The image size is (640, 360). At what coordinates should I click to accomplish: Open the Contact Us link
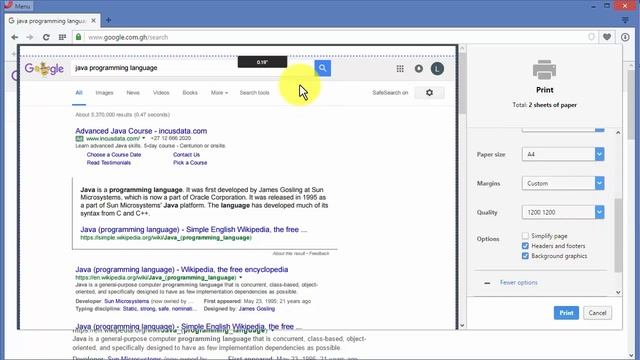[x=187, y=155]
